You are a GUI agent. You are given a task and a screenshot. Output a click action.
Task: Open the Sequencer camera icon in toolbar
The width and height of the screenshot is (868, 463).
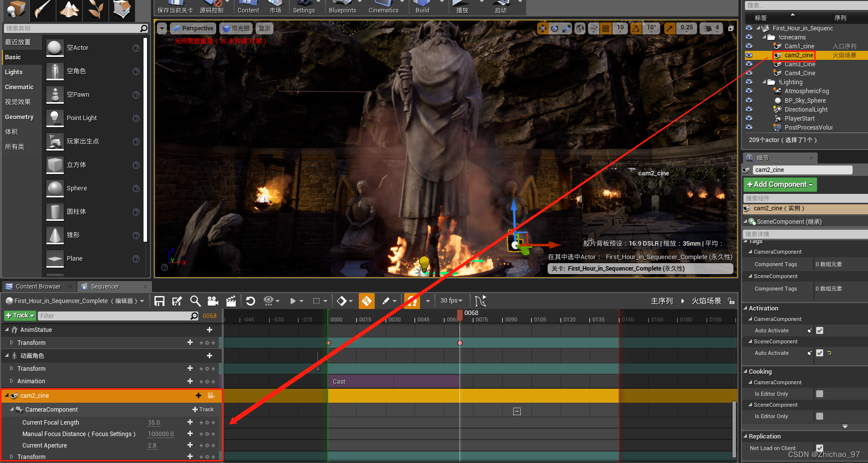click(213, 301)
